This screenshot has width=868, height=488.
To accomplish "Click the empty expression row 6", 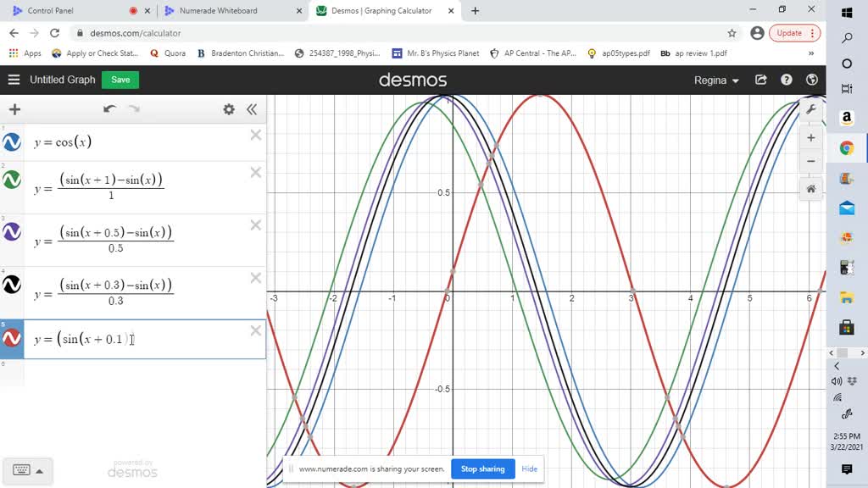I will click(x=133, y=373).
